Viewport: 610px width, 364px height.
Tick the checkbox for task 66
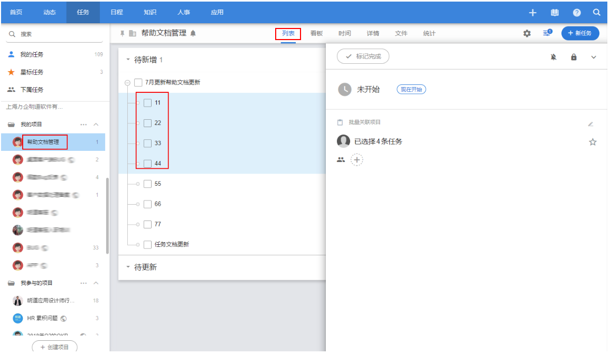coord(147,204)
